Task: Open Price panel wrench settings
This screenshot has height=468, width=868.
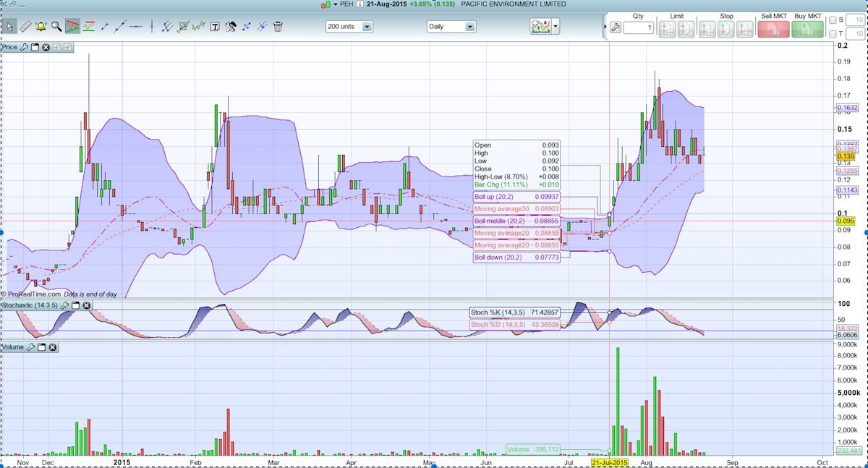Action: 24,47
